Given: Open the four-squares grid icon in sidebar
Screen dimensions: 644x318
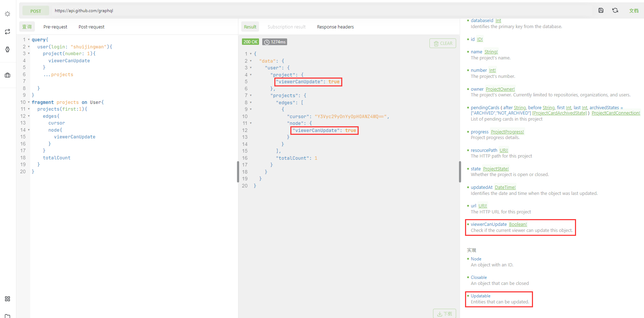Looking at the screenshot, I should 7,299.
